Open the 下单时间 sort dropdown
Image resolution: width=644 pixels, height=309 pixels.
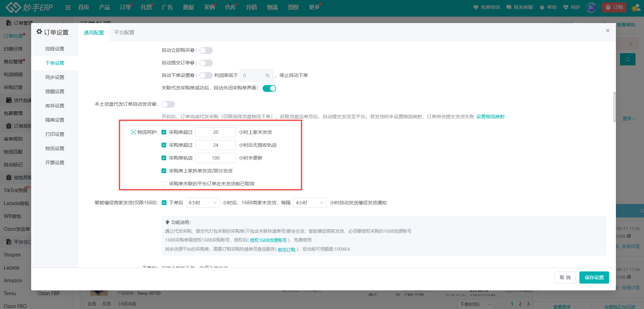[x=476, y=304]
